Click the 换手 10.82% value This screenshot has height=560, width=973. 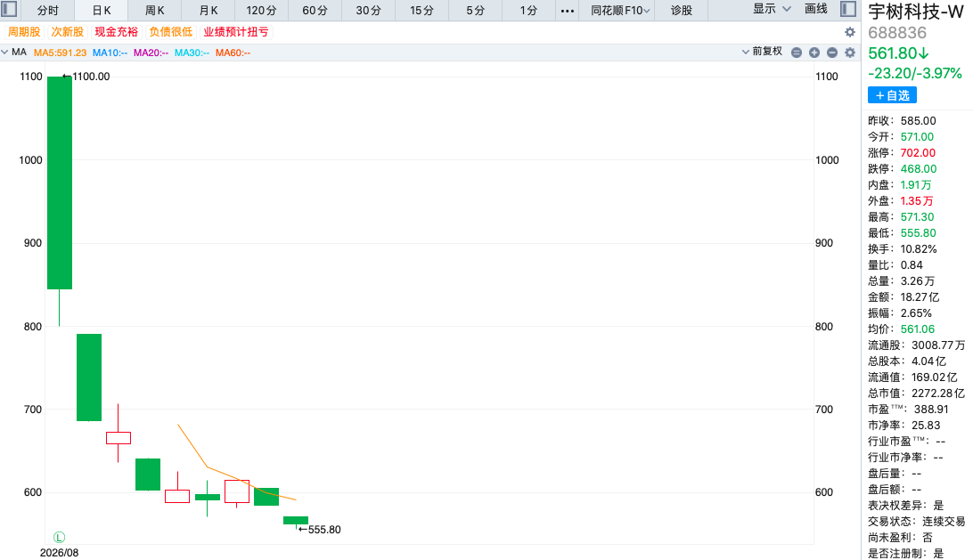click(x=919, y=249)
